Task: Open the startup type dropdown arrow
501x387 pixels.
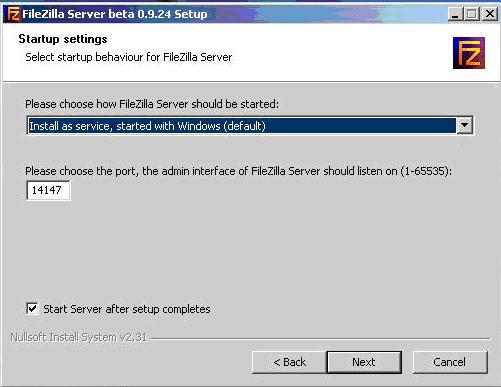Action: pyautogui.click(x=464, y=126)
